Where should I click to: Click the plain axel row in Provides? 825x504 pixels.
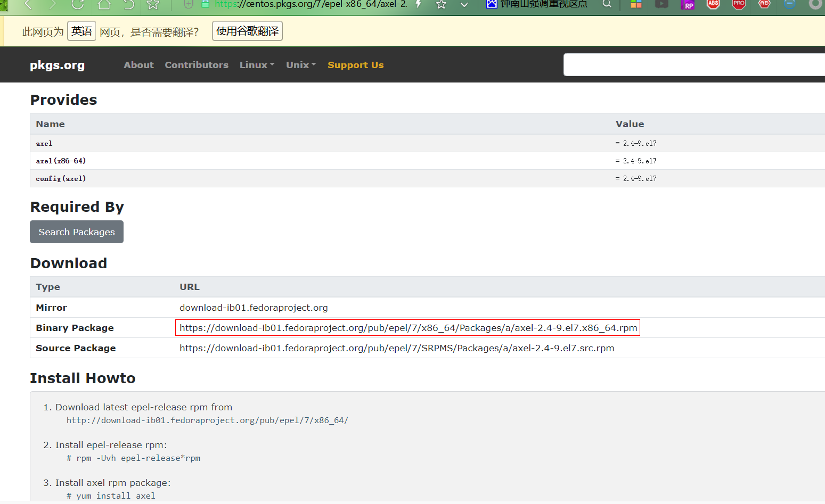[44, 144]
